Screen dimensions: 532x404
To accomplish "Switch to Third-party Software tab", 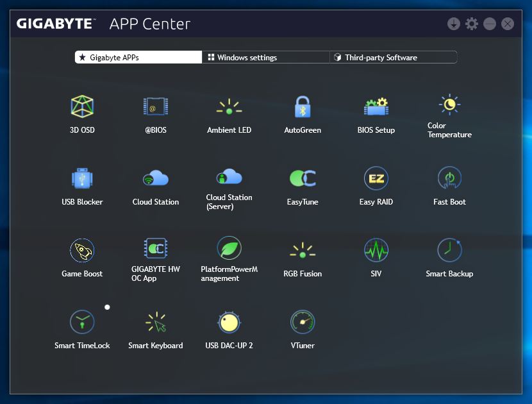I will coord(394,57).
